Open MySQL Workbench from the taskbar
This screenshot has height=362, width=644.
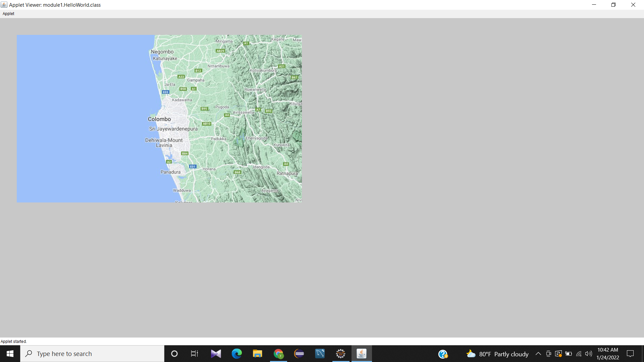[x=320, y=354]
